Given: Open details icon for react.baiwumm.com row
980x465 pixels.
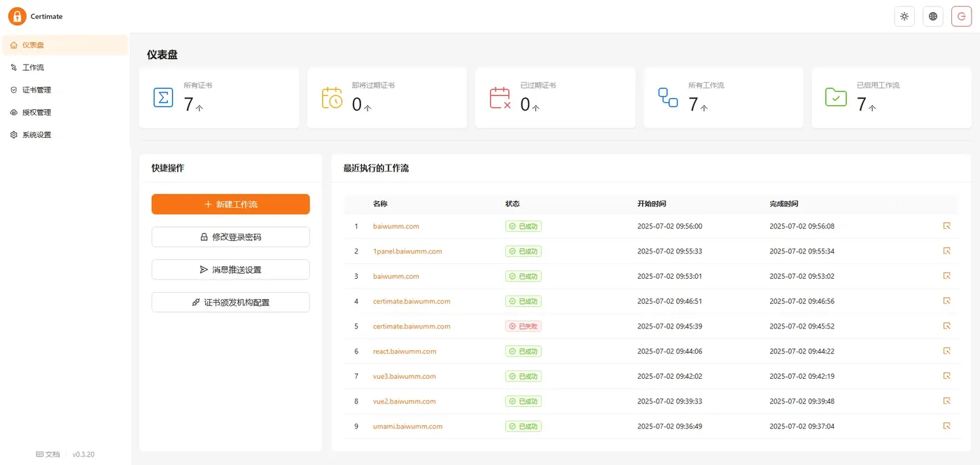Looking at the screenshot, I should pyautogui.click(x=946, y=351).
